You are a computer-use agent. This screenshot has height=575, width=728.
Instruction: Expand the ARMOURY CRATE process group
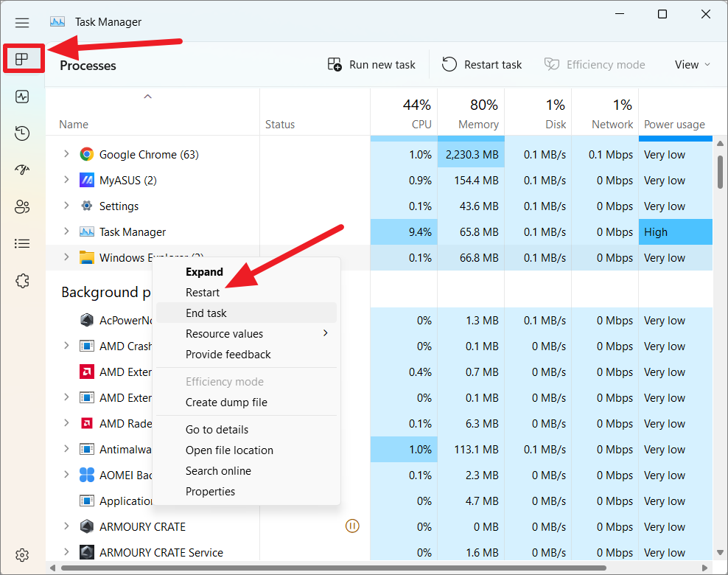click(x=66, y=526)
